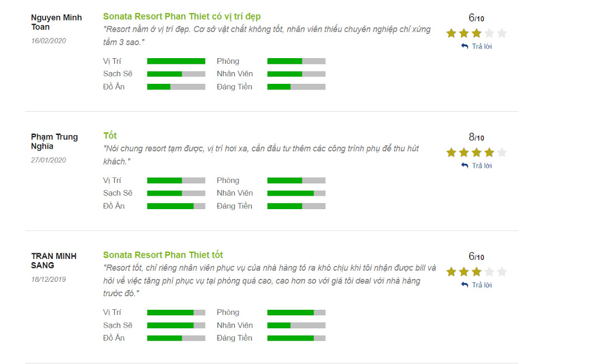
Task: Click reviewer name TRAN MINH SANG
Action: (54, 261)
